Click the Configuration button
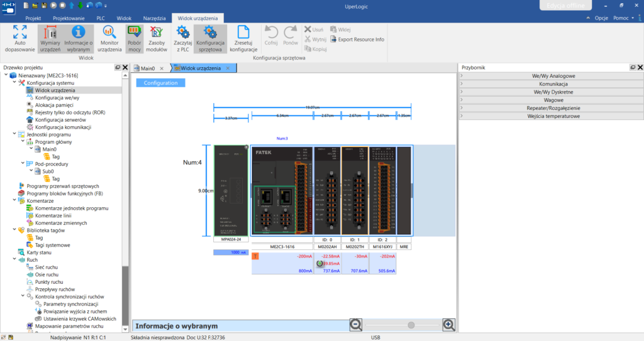Viewport: 644px width, 341px height. (160, 83)
